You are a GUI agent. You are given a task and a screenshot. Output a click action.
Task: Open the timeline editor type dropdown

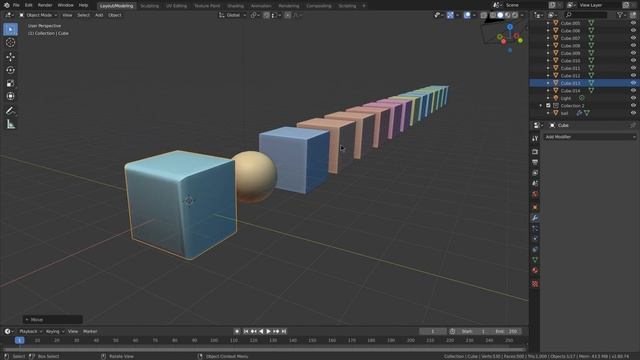pyautogui.click(x=9, y=331)
